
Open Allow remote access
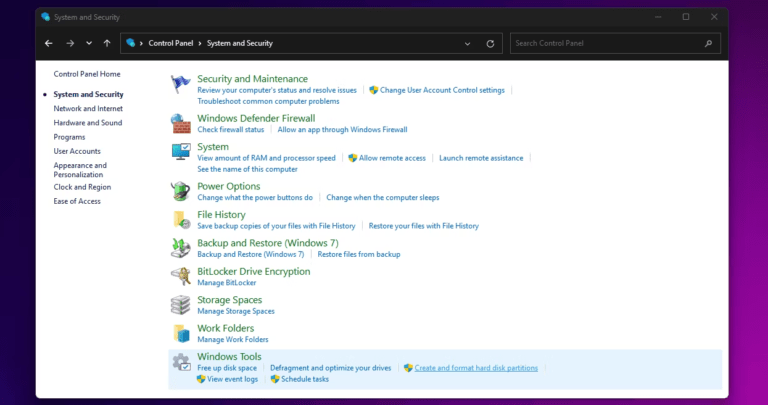[392, 158]
